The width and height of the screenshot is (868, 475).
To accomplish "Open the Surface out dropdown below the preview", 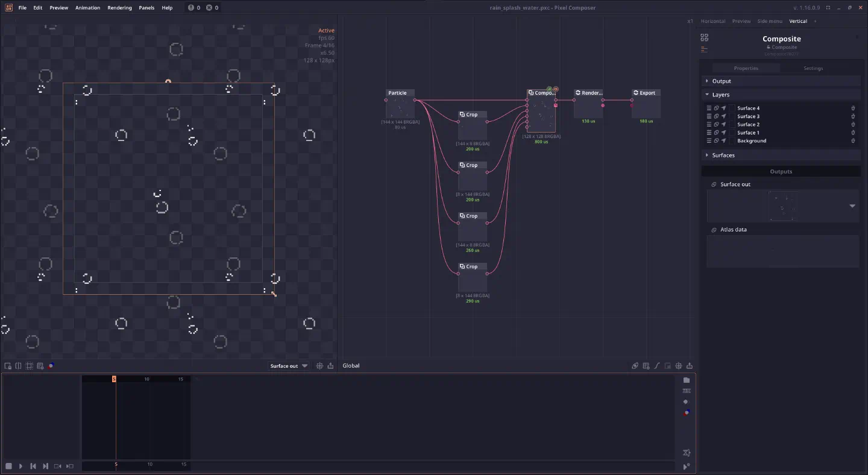I will coord(288,365).
